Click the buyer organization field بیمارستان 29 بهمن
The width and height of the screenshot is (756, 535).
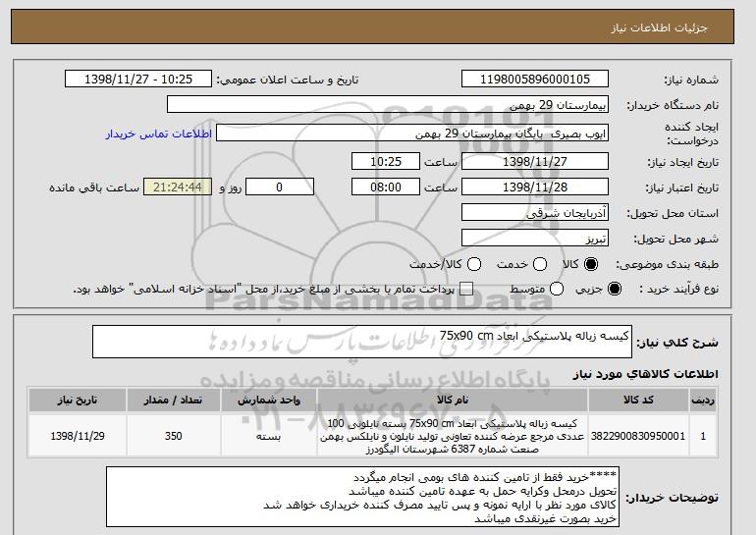tap(388, 105)
